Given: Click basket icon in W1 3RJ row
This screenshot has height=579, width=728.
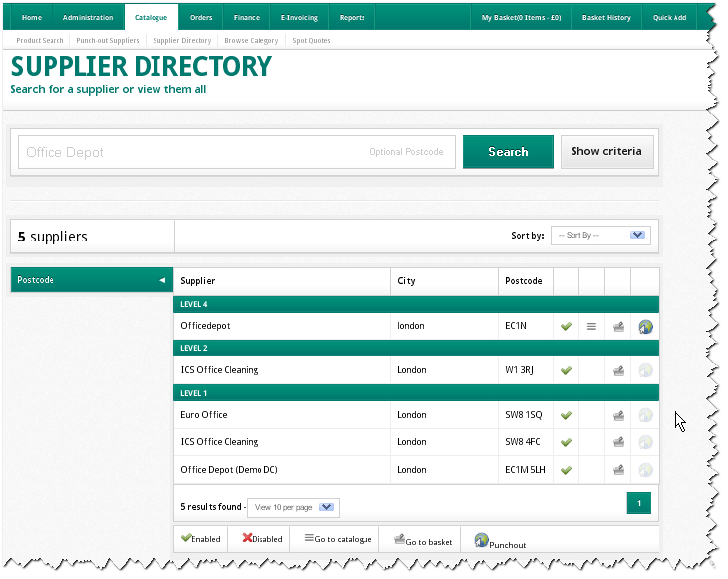Looking at the screenshot, I should [x=619, y=371].
